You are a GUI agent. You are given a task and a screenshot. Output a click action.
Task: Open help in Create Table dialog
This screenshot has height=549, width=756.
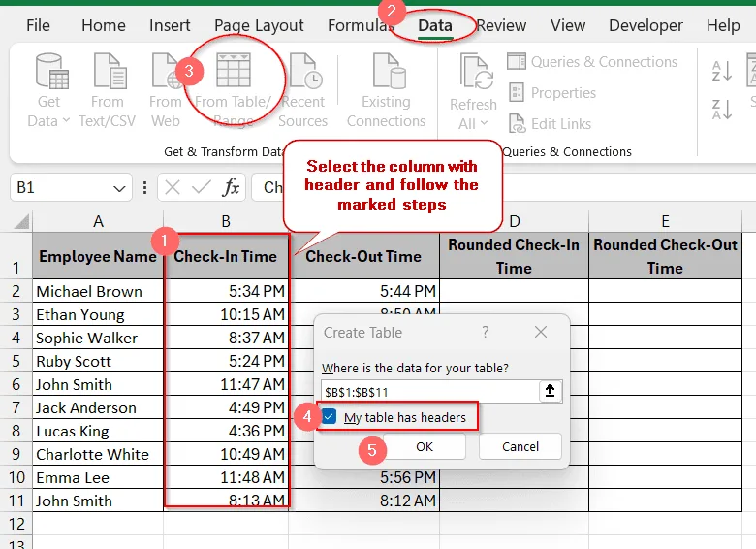(x=485, y=332)
